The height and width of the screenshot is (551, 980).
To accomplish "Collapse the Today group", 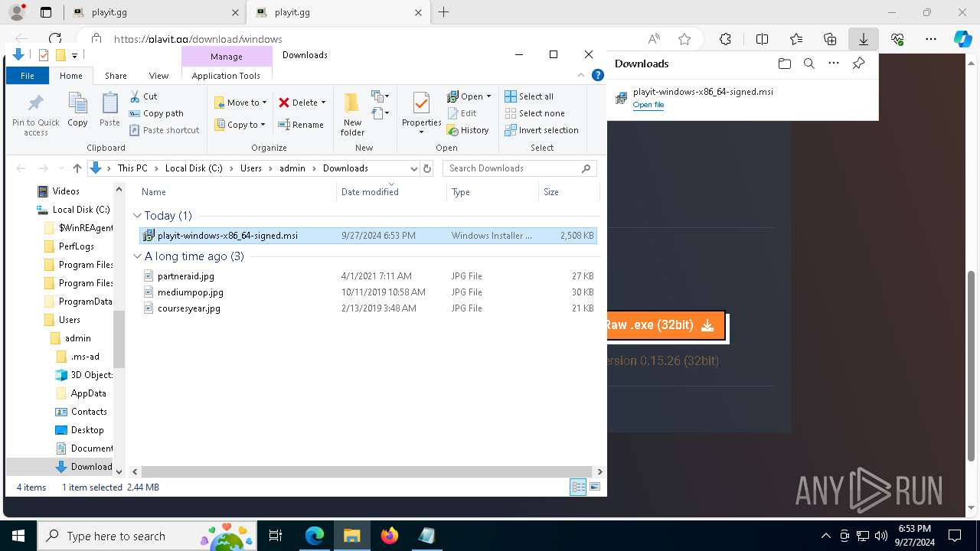I will (x=138, y=216).
